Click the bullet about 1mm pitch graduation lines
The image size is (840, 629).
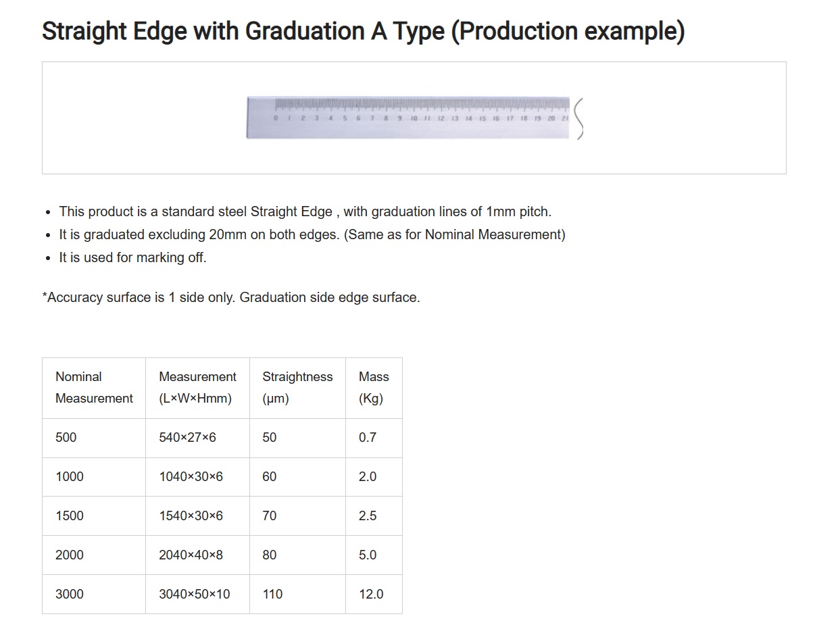pyautogui.click(x=305, y=211)
